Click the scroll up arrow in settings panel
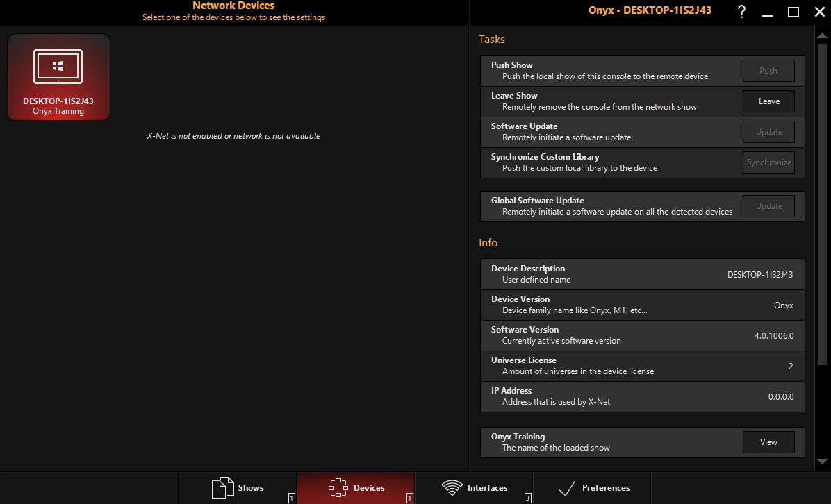 pyautogui.click(x=822, y=36)
